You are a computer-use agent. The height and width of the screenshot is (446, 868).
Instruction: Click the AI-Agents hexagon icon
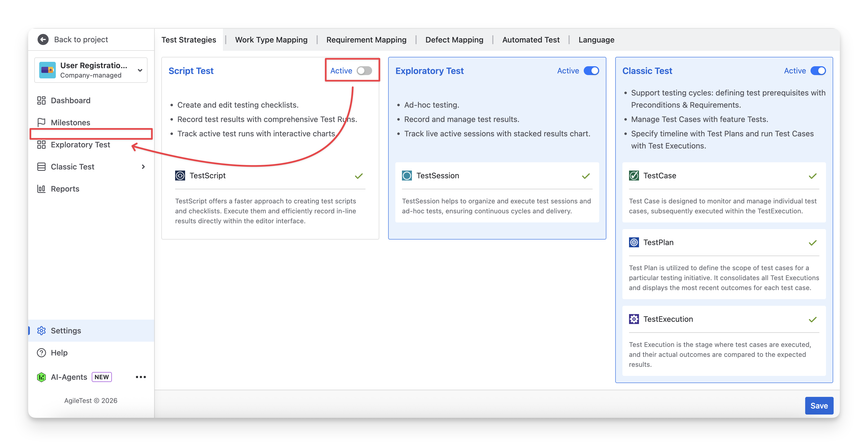(x=41, y=377)
